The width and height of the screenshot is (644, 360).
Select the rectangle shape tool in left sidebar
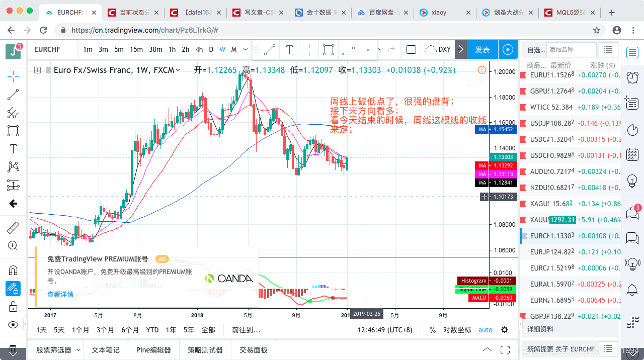tap(13, 131)
